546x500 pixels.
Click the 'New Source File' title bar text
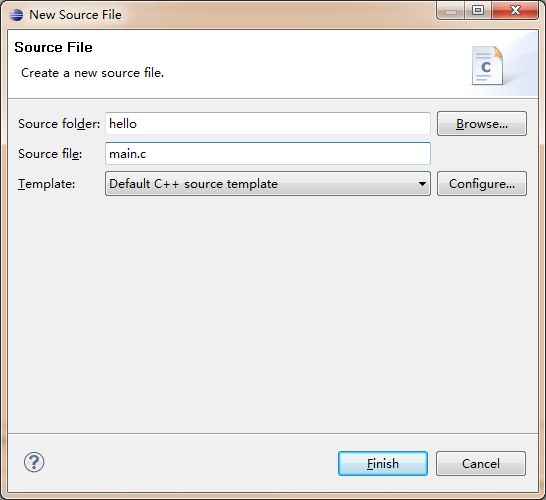coord(75,15)
